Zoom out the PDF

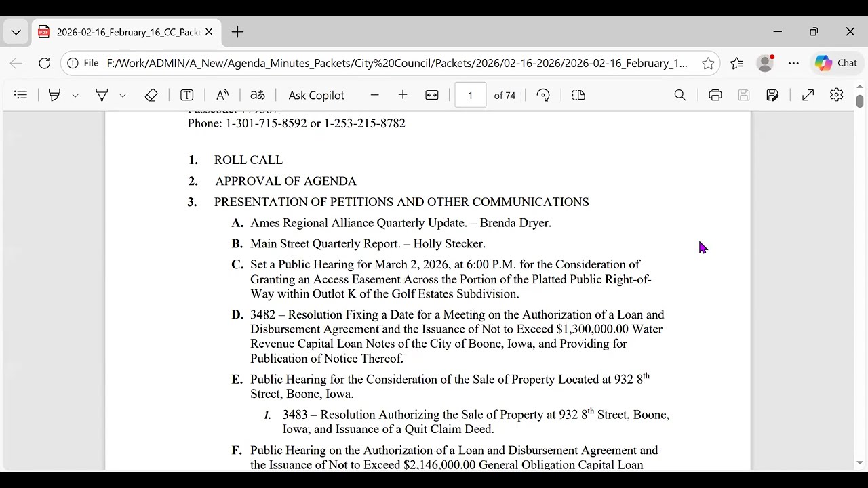[x=374, y=95]
